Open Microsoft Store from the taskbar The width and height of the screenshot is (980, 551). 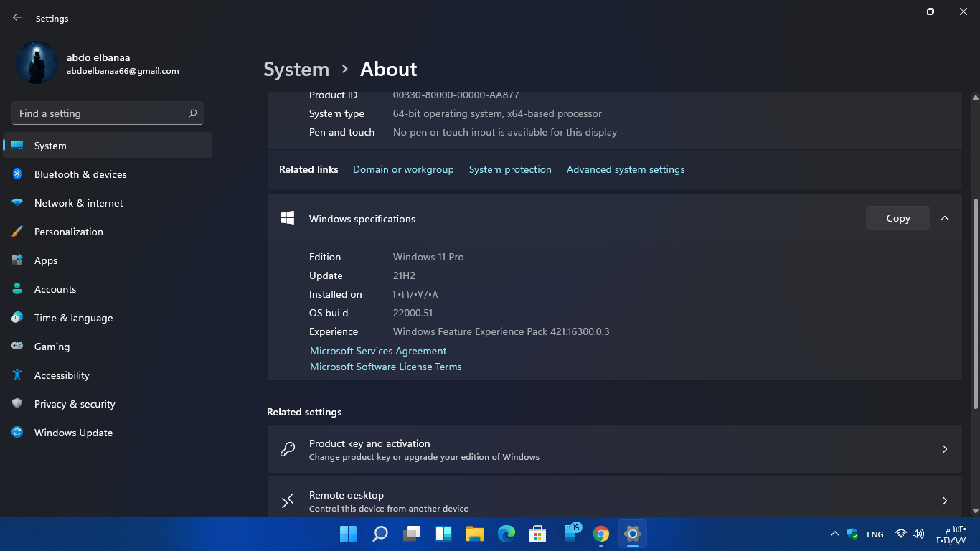point(538,534)
